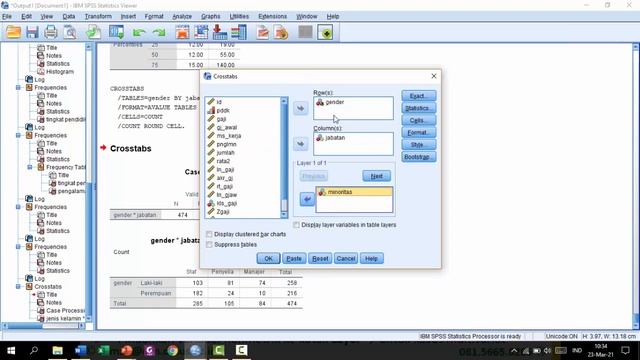
Task: Open the Graphs menu
Action: [211, 16]
